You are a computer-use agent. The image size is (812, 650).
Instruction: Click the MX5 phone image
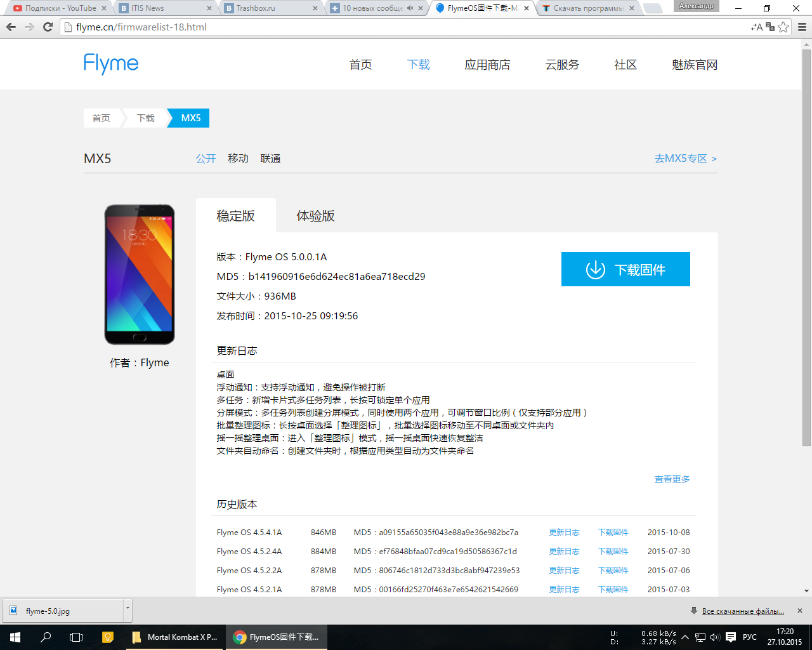tap(140, 274)
